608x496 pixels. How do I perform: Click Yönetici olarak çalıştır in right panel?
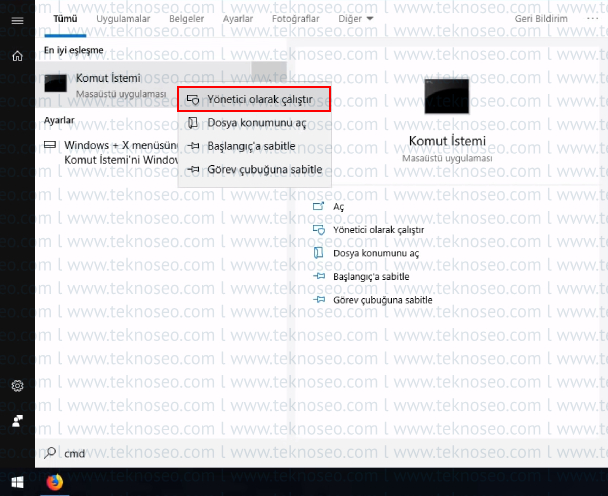(378, 230)
